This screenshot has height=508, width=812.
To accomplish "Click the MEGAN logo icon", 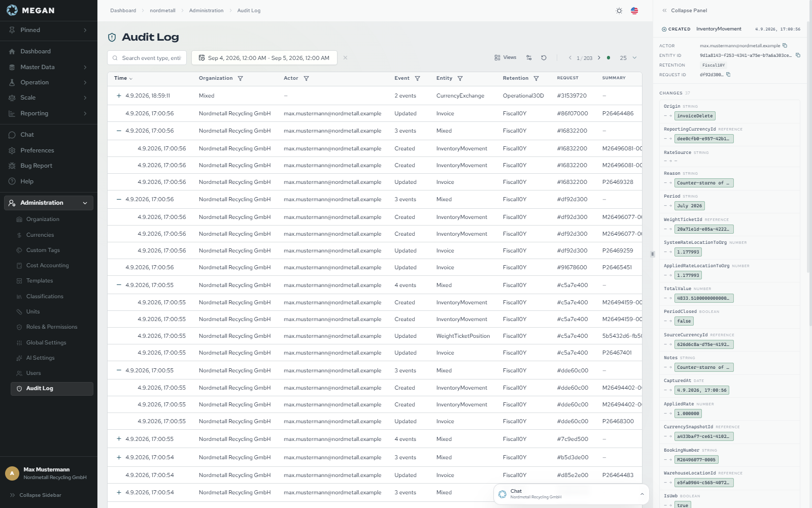I will (12, 10).
